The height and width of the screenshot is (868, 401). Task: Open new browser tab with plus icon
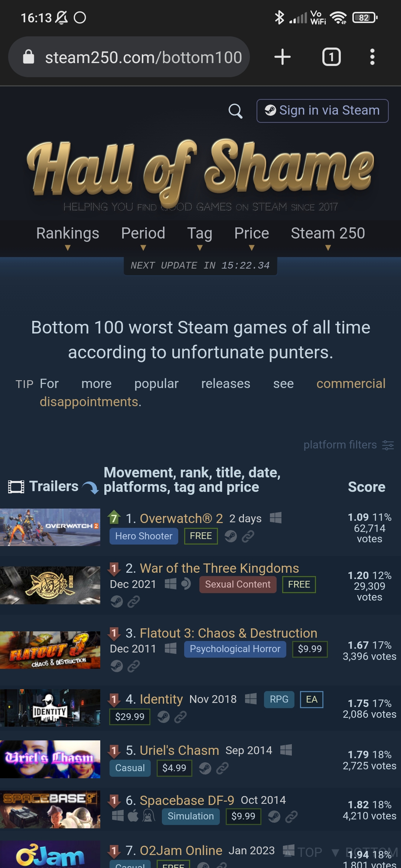283,57
